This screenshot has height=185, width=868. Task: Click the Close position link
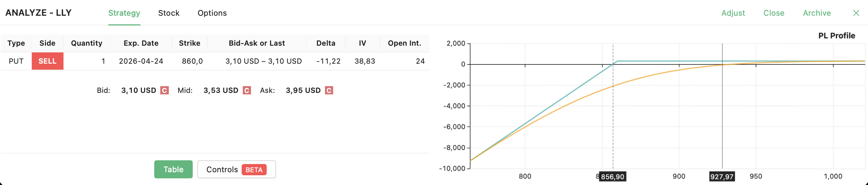(774, 13)
